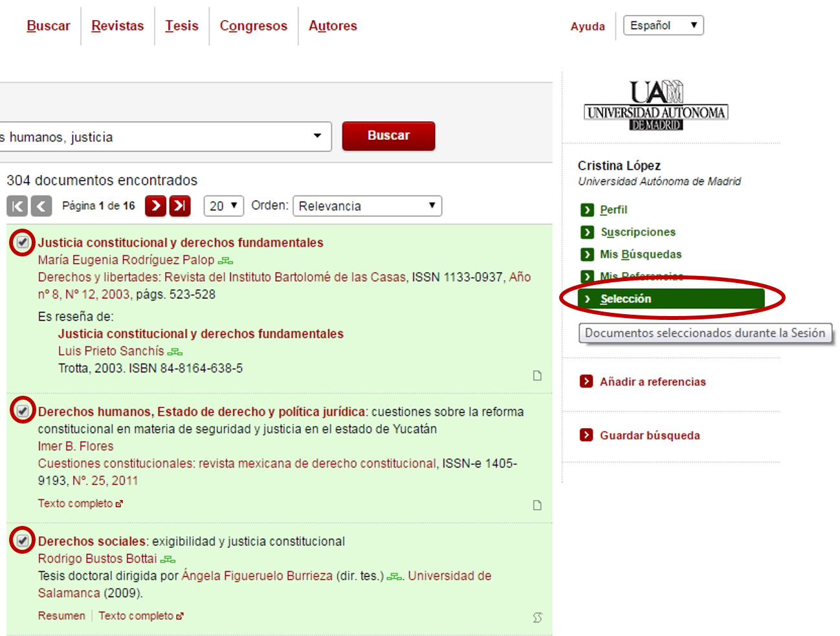Open Selección in the sidebar

click(671, 299)
